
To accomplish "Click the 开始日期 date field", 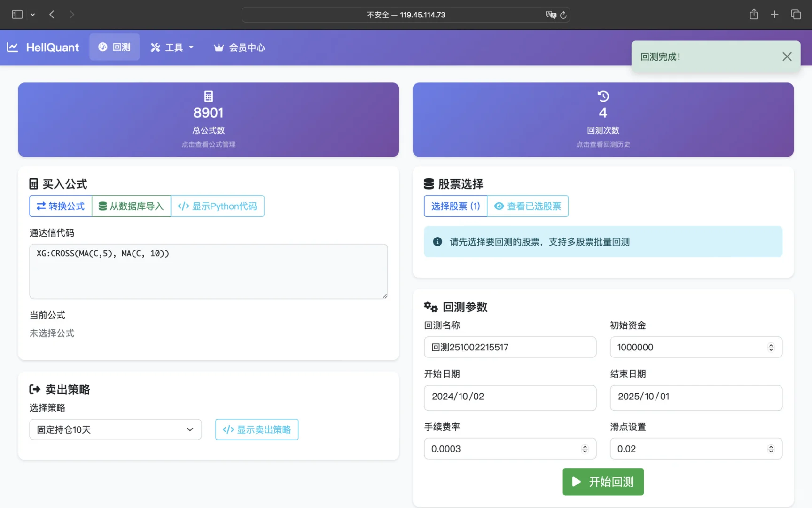I will point(509,397).
